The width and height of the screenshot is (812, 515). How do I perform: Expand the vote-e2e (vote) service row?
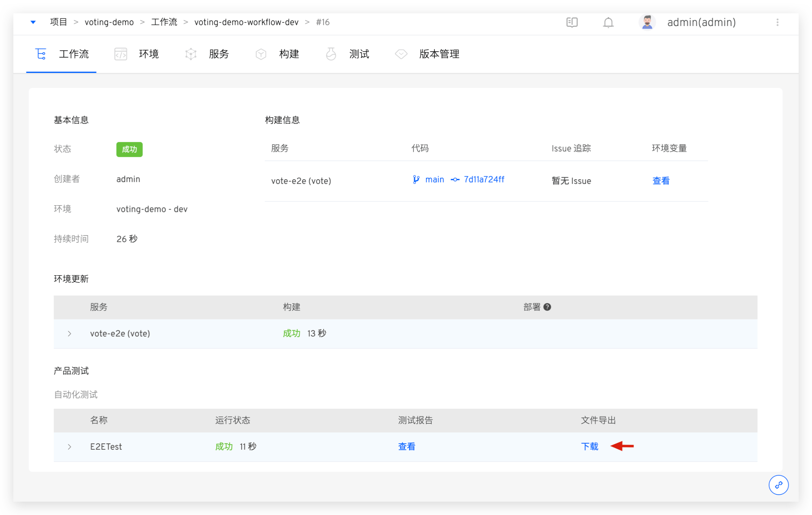[70, 334]
